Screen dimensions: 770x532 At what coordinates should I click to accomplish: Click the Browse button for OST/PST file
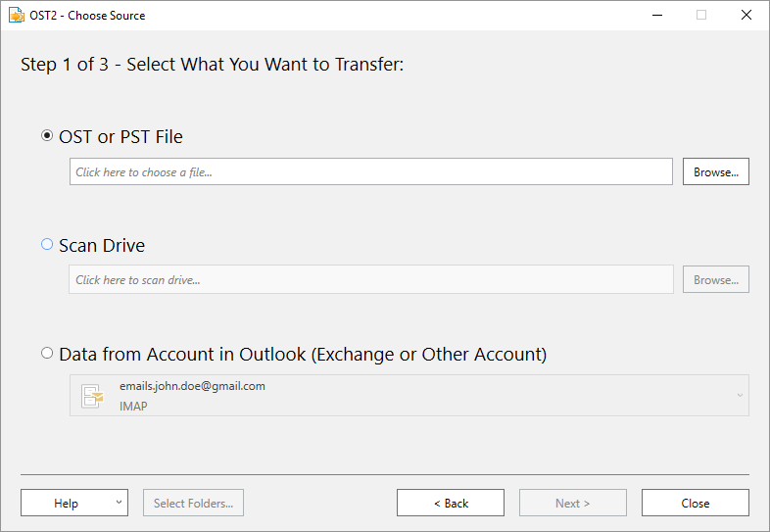click(715, 171)
